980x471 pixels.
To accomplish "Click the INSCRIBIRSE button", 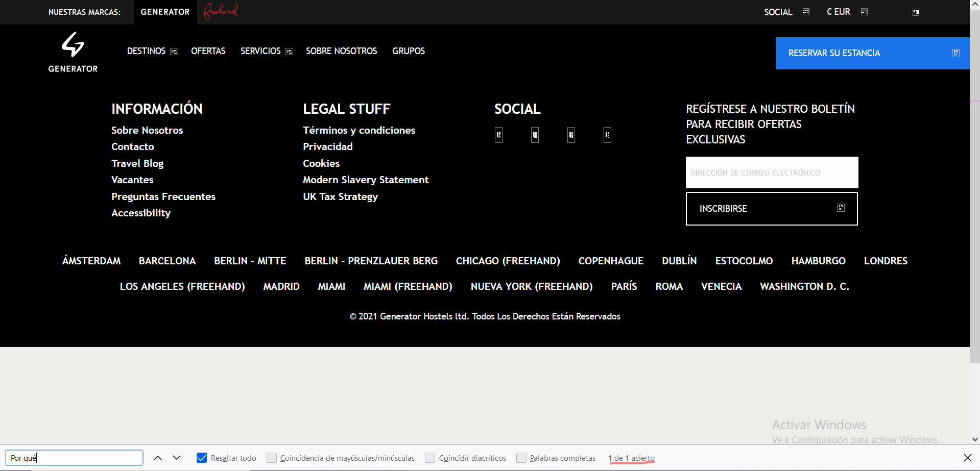I will [x=772, y=208].
